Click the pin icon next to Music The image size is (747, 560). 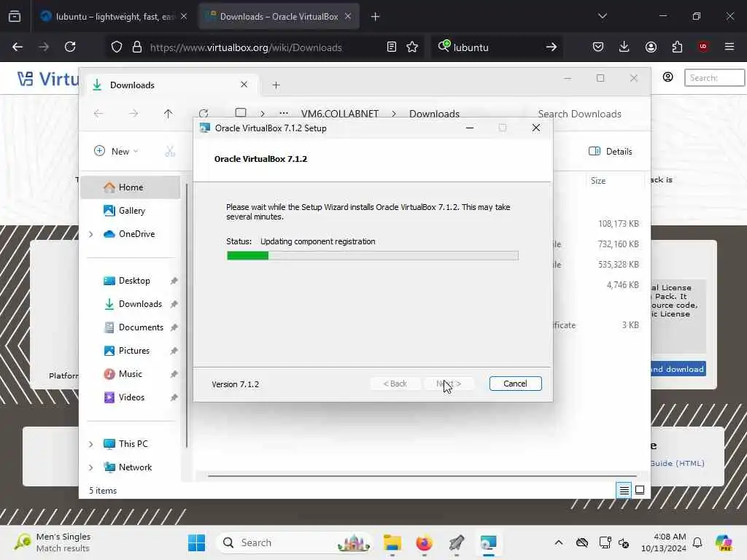point(174,374)
